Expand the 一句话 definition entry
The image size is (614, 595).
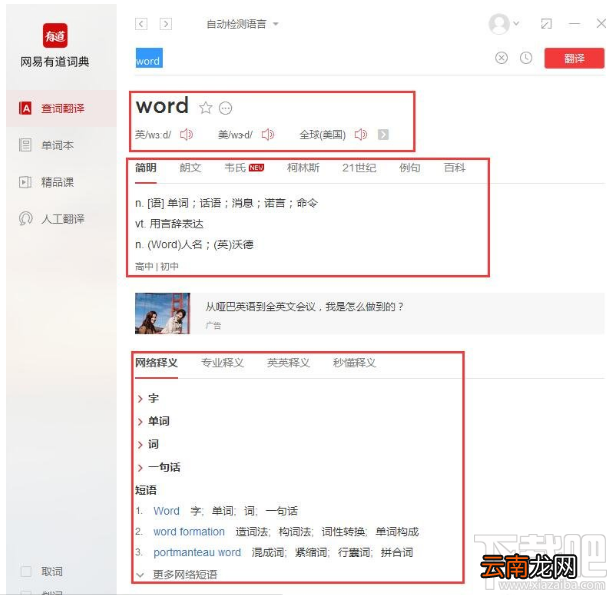tap(159, 467)
